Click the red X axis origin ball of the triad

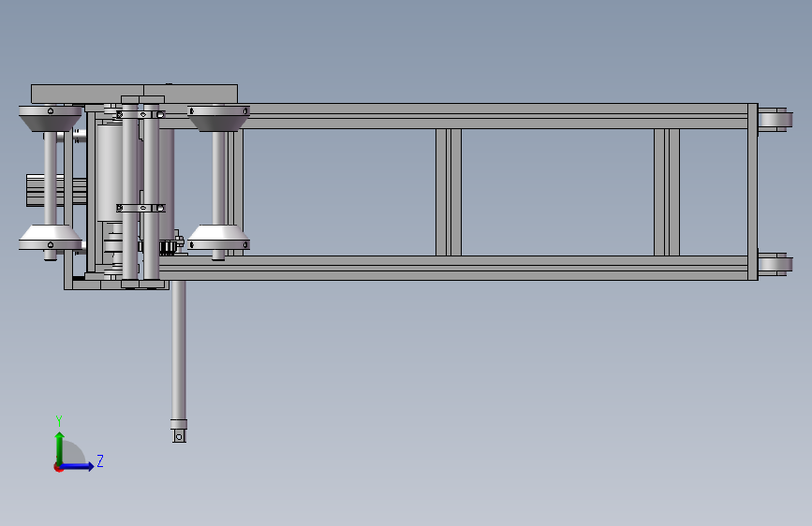[x=58, y=467]
